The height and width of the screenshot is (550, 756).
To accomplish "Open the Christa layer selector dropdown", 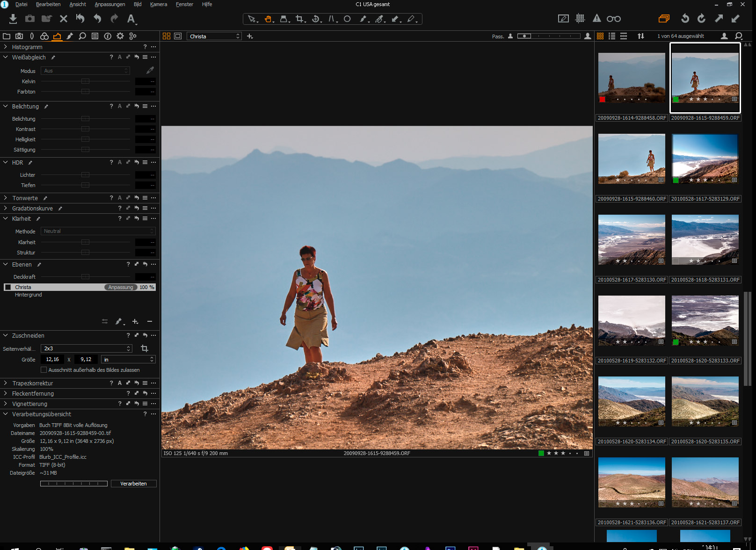I will tap(214, 36).
